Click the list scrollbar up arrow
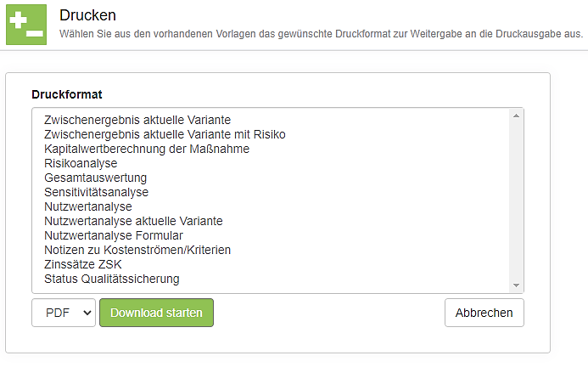 [x=515, y=116]
